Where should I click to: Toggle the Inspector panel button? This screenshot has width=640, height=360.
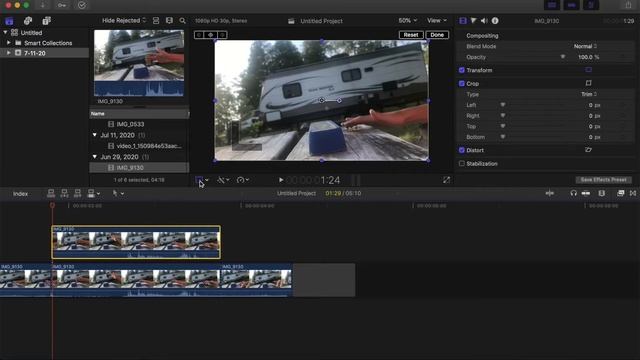[x=591, y=5]
